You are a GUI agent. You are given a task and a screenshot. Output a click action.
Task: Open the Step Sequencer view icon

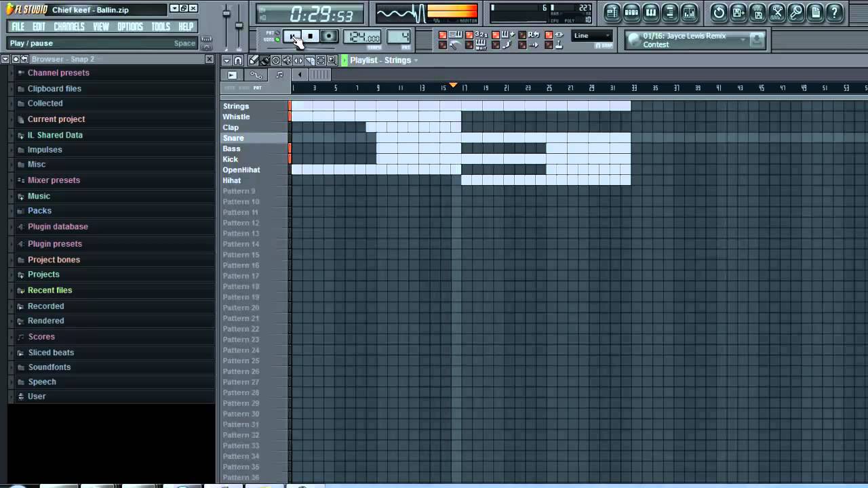pyautogui.click(x=631, y=12)
